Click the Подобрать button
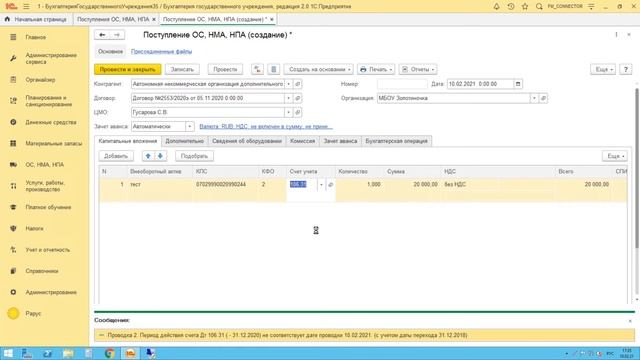 pos(194,156)
